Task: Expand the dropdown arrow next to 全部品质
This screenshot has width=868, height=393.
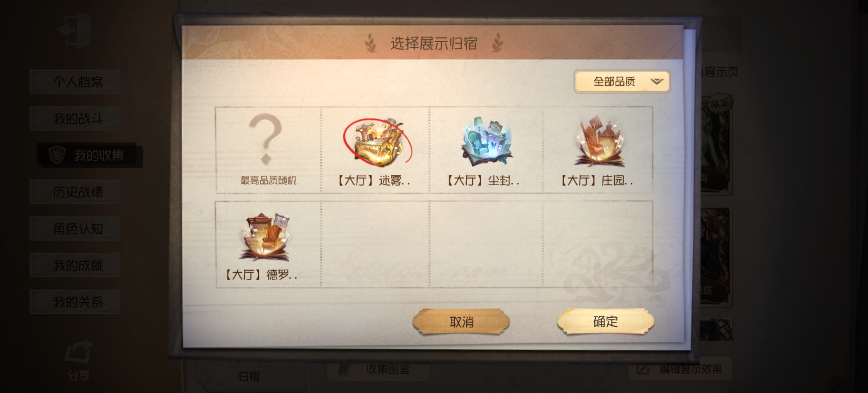Action: [x=657, y=82]
